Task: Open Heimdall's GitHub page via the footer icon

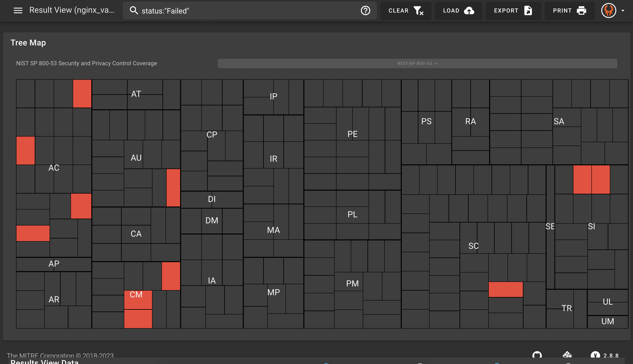Action: pos(538,355)
